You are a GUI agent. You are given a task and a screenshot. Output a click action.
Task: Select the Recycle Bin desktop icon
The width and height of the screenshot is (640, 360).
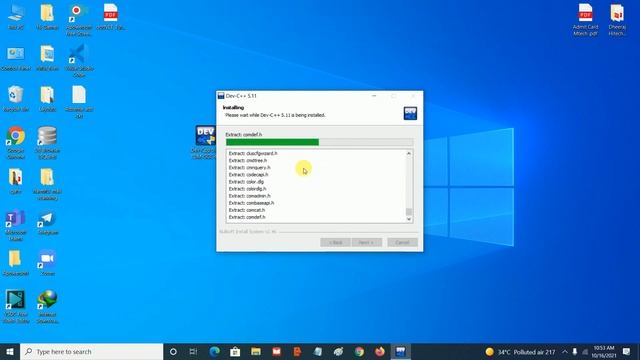(x=16, y=99)
